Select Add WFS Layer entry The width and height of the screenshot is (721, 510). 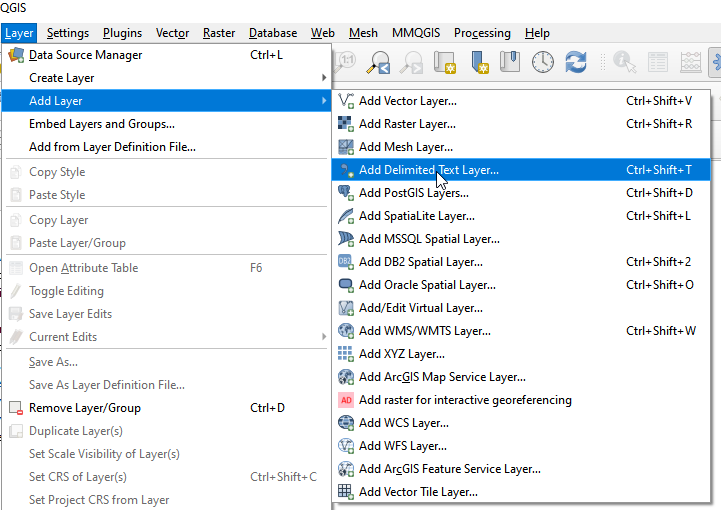521,446
